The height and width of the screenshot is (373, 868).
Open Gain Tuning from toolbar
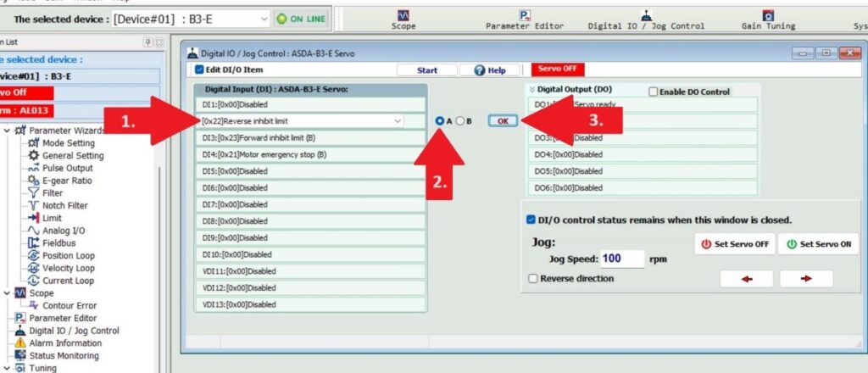click(768, 19)
